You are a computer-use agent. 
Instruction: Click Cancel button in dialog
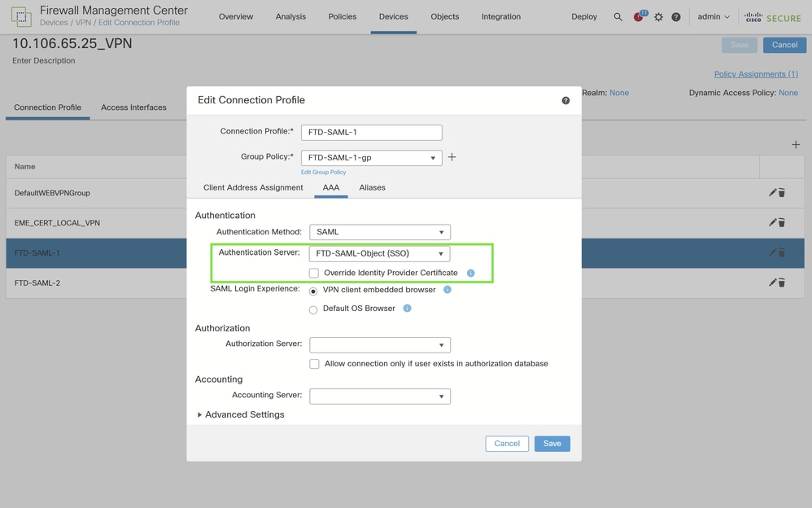tap(506, 444)
